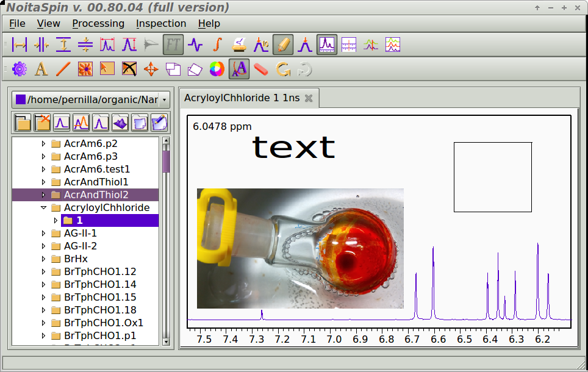Expand the AG-II-1 folder

[x=43, y=233]
